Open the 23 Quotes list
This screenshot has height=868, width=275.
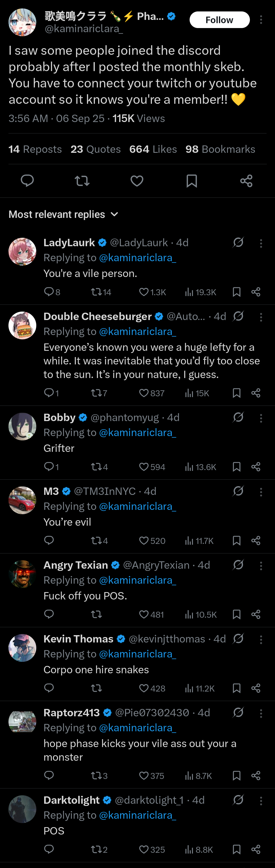(95, 149)
